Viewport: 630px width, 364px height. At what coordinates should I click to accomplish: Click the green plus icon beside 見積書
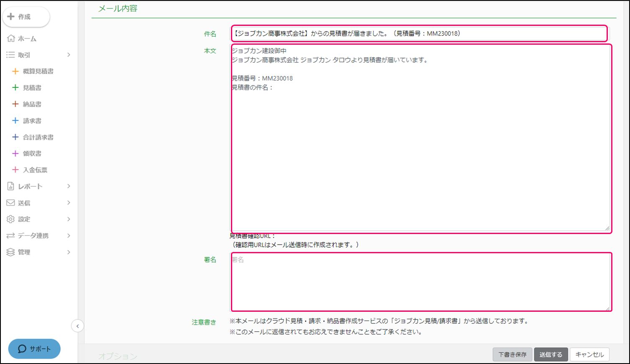15,88
